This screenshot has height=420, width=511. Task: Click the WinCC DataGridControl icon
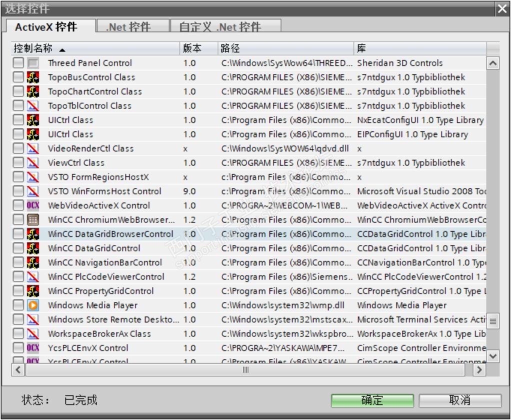[x=33, y=248]
